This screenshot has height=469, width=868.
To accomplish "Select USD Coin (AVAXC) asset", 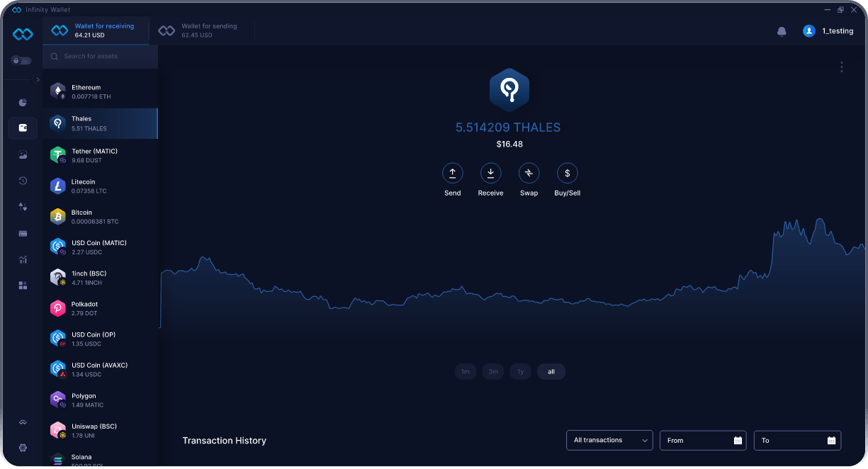I will click(101, 369).
